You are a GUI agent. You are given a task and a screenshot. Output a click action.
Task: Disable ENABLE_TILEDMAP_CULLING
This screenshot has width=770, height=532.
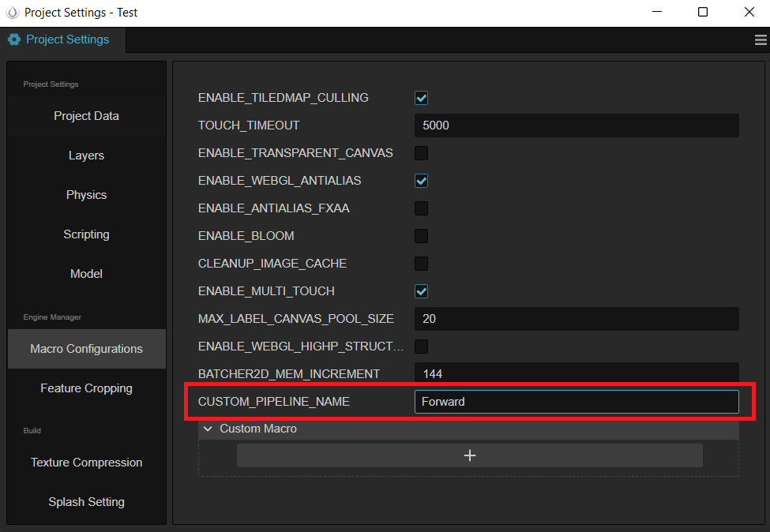click(x=421, y=97)
